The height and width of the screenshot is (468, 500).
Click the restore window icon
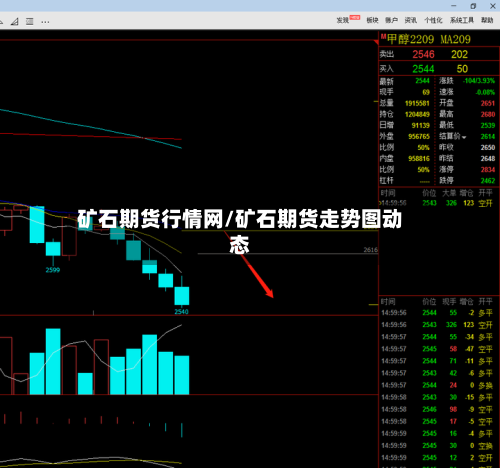click(473, 6)
